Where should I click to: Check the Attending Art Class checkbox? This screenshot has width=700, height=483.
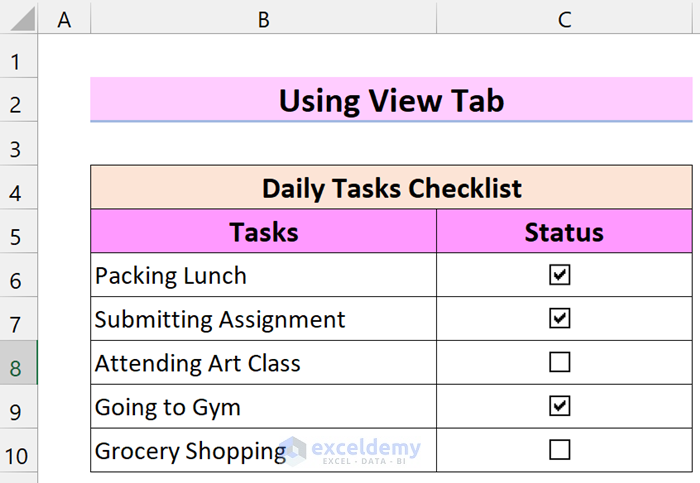tap(560, 363)
